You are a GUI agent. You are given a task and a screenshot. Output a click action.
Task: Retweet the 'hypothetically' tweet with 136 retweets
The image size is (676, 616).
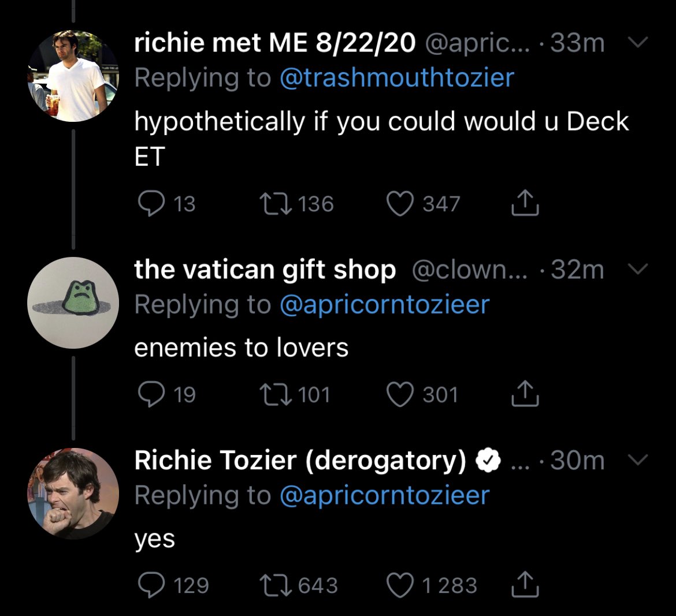pyautogui.click(x=275, y=204)
